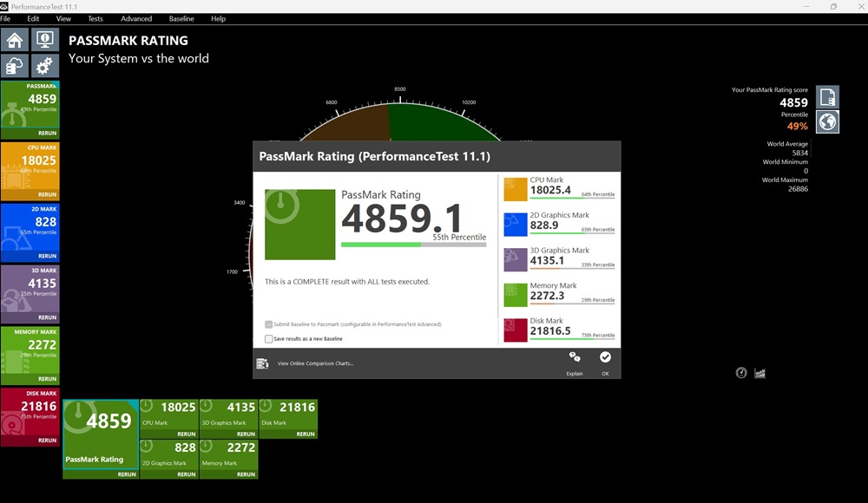Toggle Submit Baseline to Passmark checkbox
The width and height of the screenshot is (868, 503).
[269, 324]
